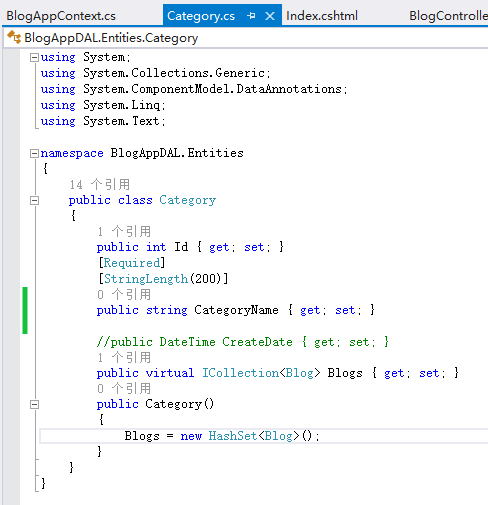Click HashSet in the constructor body
The image size is (488, 505).
tap(233, 436)
